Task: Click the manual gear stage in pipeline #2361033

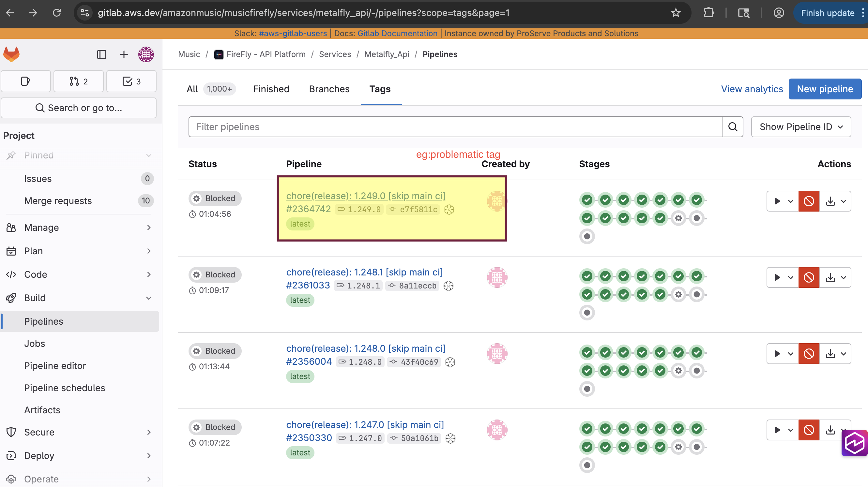Action: coord(678,294)
